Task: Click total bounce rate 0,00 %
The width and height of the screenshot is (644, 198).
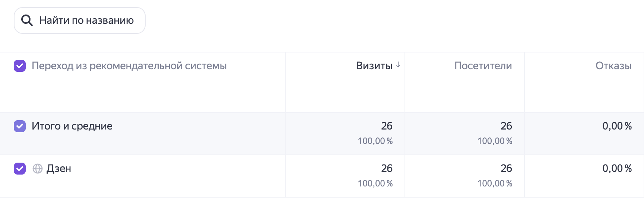Action: click(x=617, y=126)
